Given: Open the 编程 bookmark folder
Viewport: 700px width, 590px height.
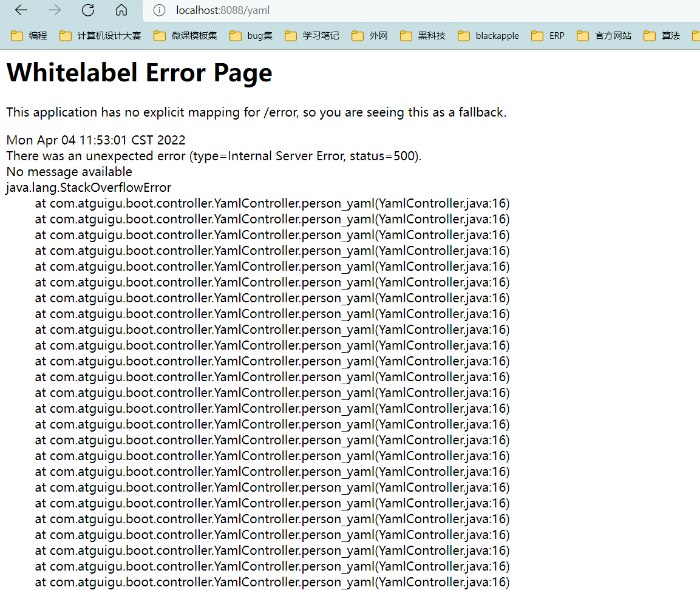Looking at the screenshot, I should pyautogui.click(x=29, y=36).
